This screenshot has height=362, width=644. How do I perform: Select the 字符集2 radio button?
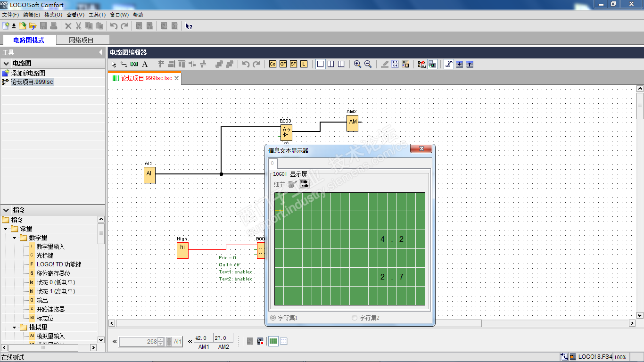355,318
